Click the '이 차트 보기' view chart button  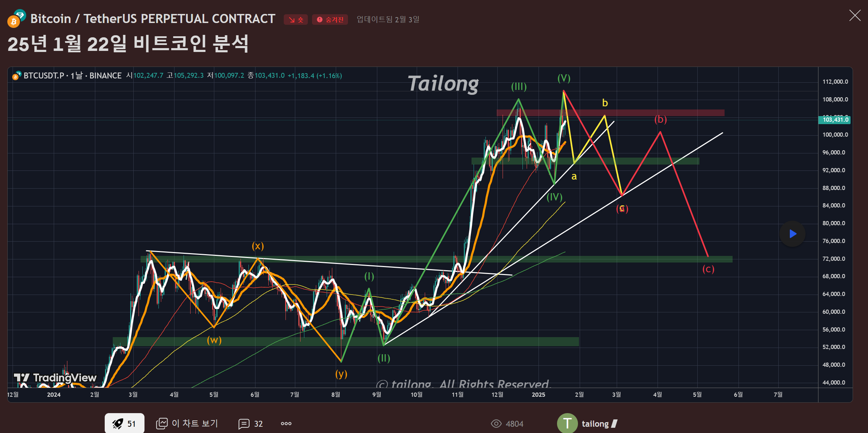pyautogui.click(x=187, y=423)
